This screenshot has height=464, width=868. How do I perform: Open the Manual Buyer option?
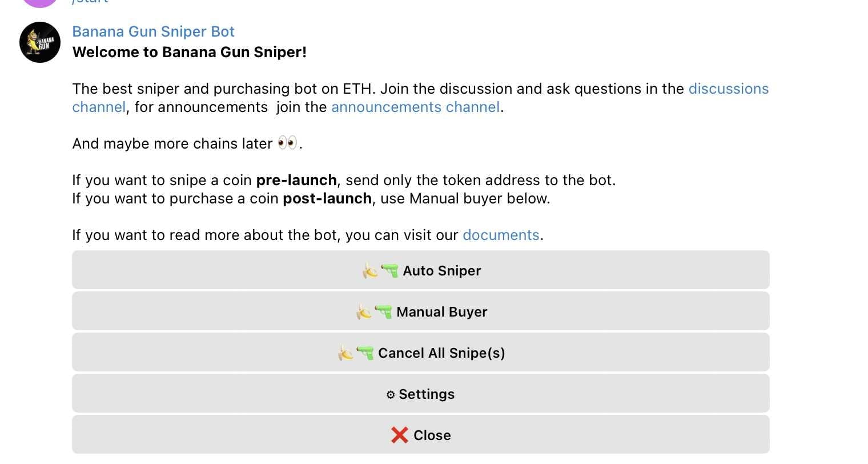tap(421, 311)
